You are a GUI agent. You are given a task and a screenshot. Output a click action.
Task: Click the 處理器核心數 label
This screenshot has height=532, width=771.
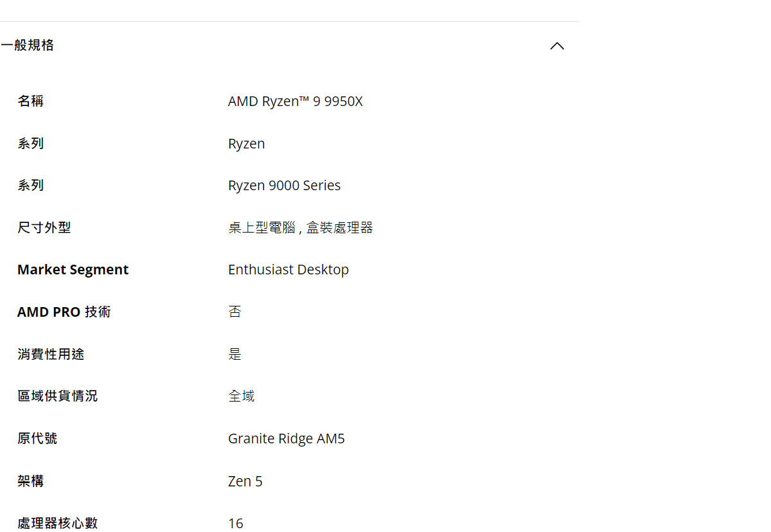click(x=58, y=523)
